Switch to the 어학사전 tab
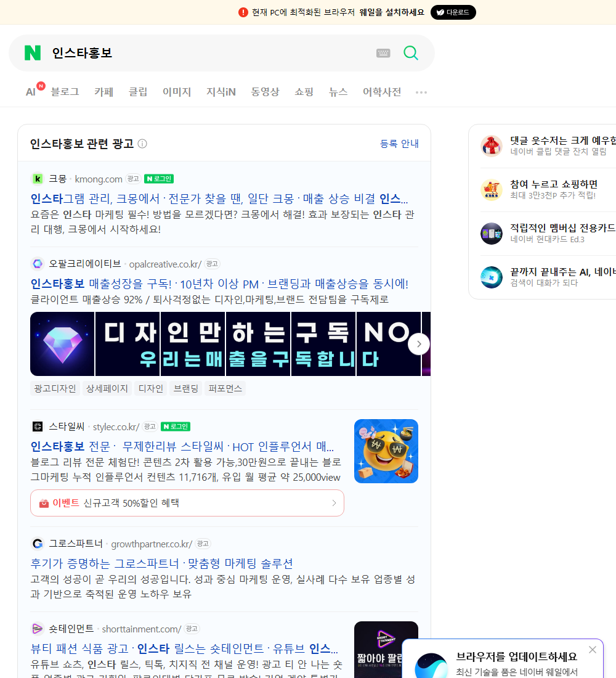Screen dimensions: 616x678 (x=382, y=92)
